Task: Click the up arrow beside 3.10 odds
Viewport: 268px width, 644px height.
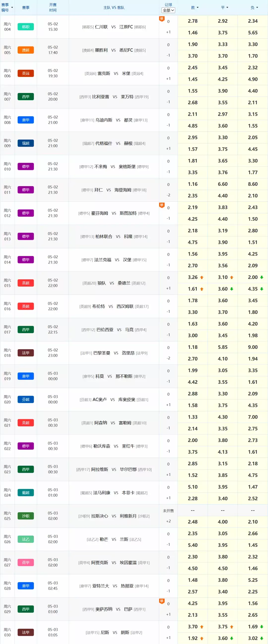Action: pyautogui.click(x=232, y=277)
